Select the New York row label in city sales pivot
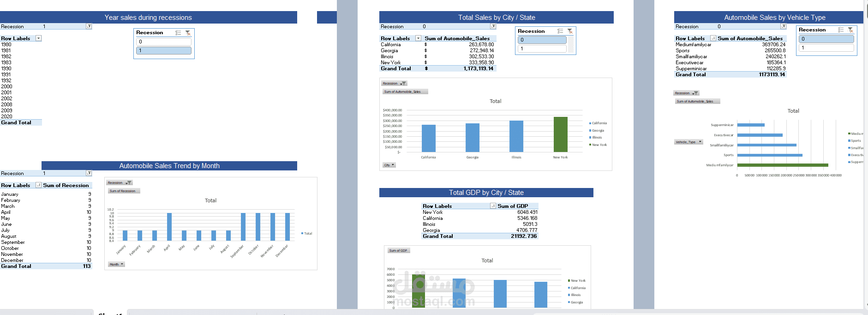868x315 pixels. click(x=391, y=62)
